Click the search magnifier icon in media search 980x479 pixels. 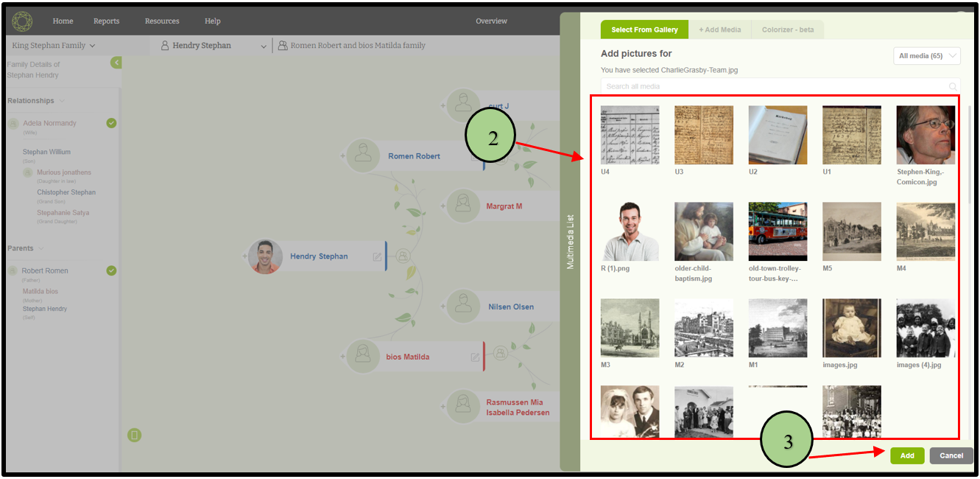(x=953, y=87)
